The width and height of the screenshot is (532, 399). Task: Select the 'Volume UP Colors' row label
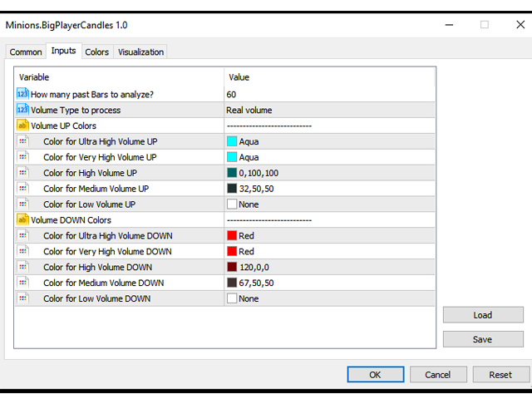coord(63,126)
